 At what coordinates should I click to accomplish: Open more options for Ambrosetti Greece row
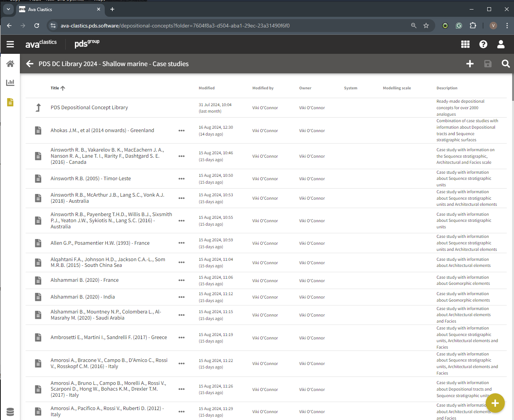coord(182,338)
